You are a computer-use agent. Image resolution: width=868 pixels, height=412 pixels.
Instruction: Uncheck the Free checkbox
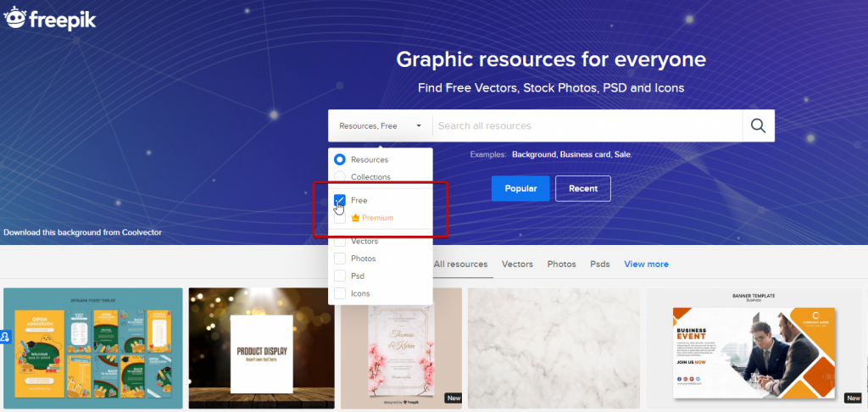point(340,200)
